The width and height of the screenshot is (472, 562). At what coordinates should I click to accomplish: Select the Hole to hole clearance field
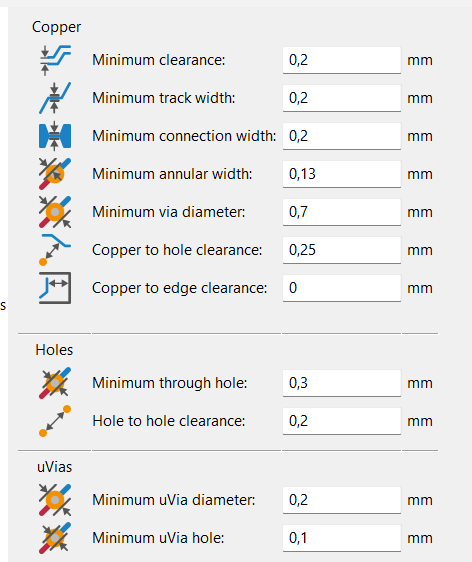(x=342, y=421)
